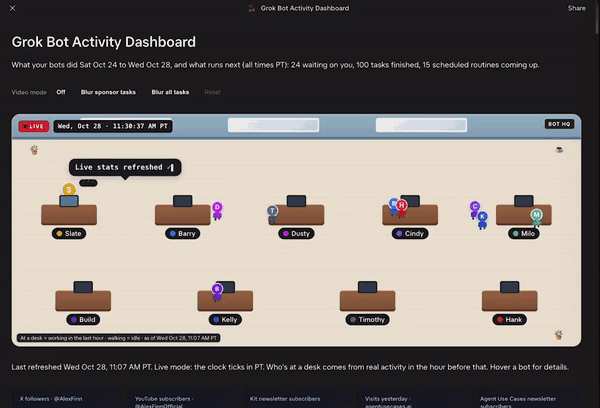This screenshot has height=408, width=600.
Task: Click the Kelly desk label
Action: pos(225,320)
